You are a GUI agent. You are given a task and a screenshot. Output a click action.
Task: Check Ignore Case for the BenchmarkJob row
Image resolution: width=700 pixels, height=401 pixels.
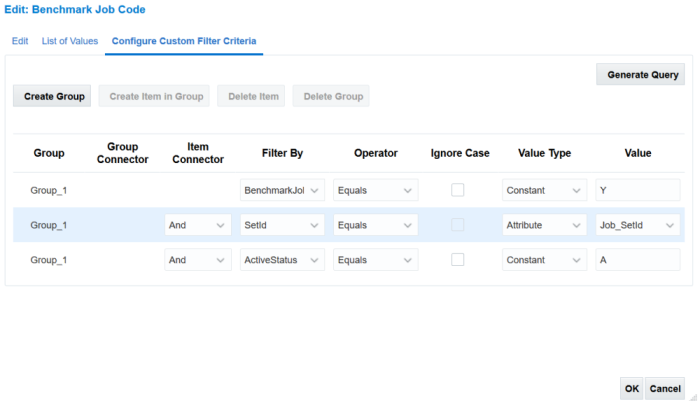click(x=457, y=190)
